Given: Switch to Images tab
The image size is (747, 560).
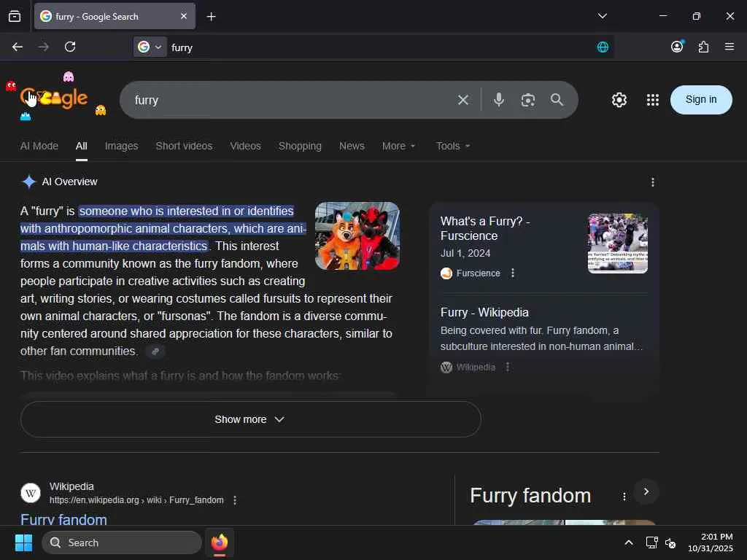Looking at the screenshot, I should [x=122, y=146].
